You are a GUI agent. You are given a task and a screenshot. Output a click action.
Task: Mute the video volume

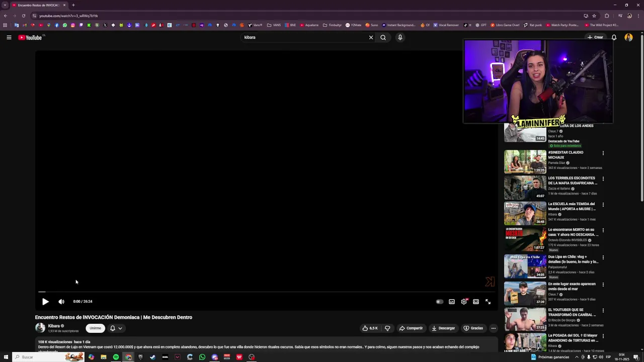(x=61, y=302)
